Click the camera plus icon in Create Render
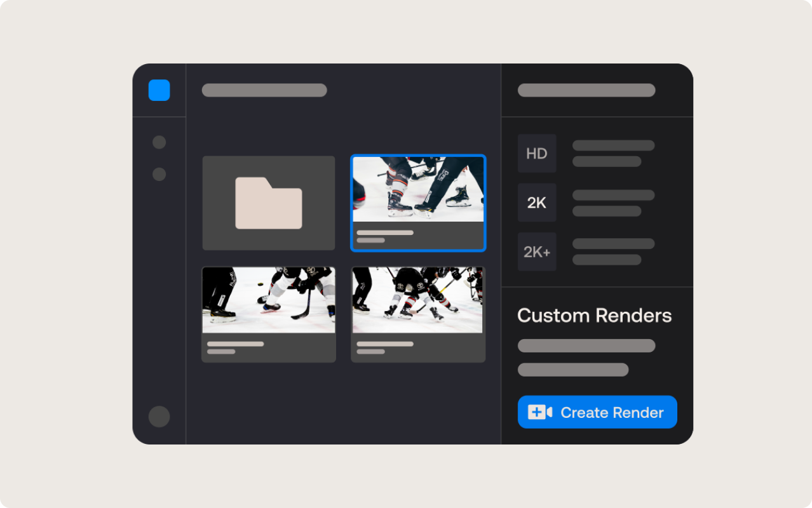Viewport: 812px width, 508px height. [540, 412]
